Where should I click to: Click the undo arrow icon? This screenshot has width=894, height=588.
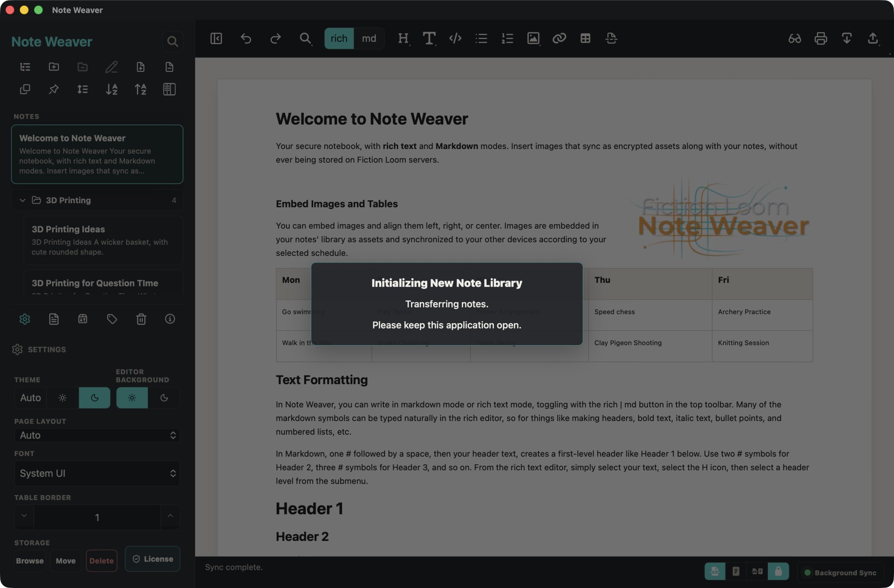click(x=246, y=38)
